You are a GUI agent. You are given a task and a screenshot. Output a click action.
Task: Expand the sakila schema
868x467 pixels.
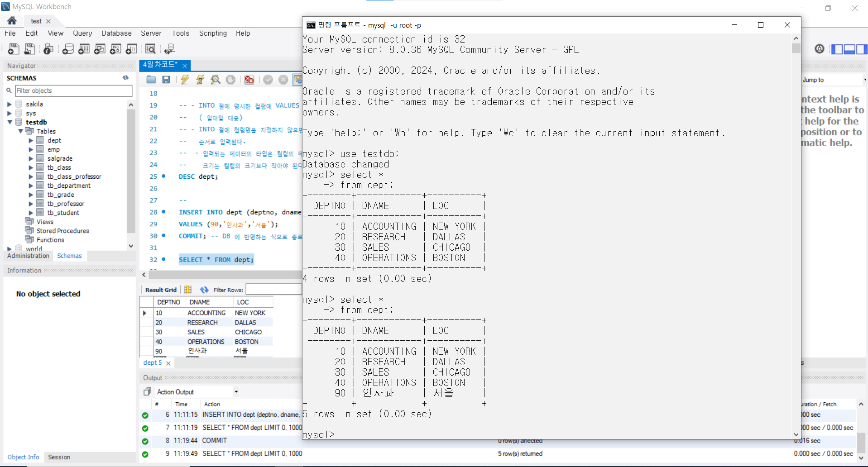click(10, 104)
